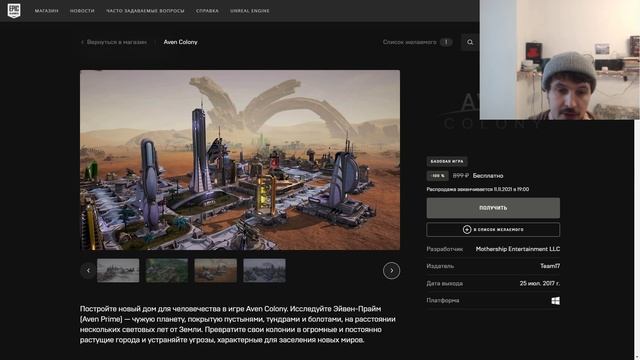Show next screenshot thumbnails arrow
The image size is (640, 360).
(x=391, y=271)
